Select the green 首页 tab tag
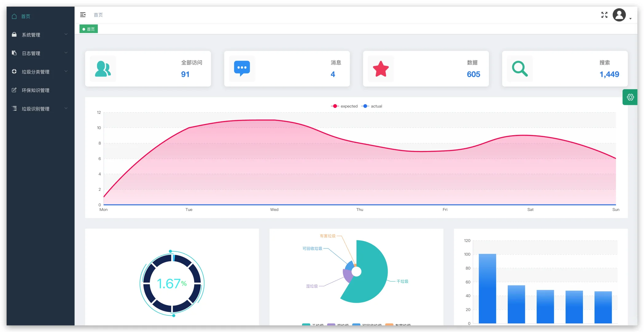Image resolution: width=644 pixels, height=332 pixels. [x=89, y=29]
